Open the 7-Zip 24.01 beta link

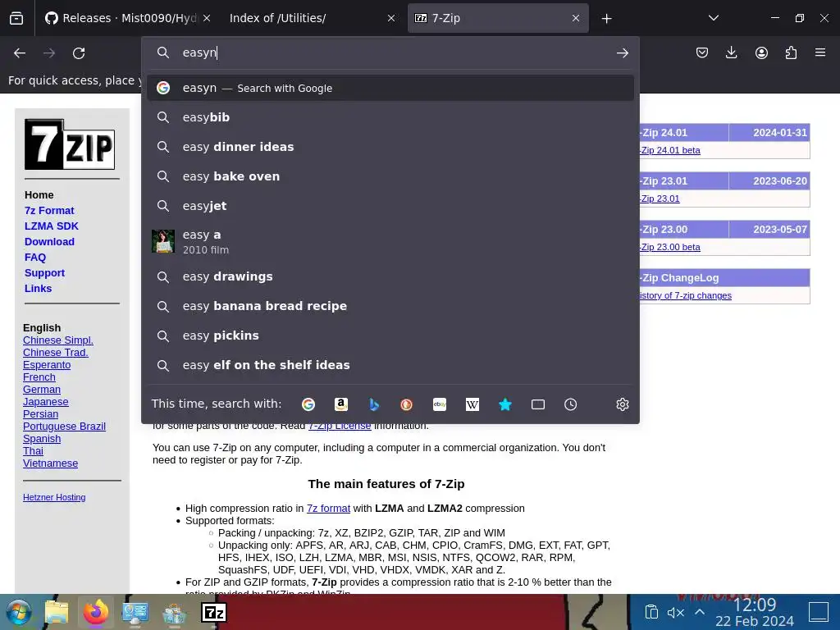click(x=670, y=151)
